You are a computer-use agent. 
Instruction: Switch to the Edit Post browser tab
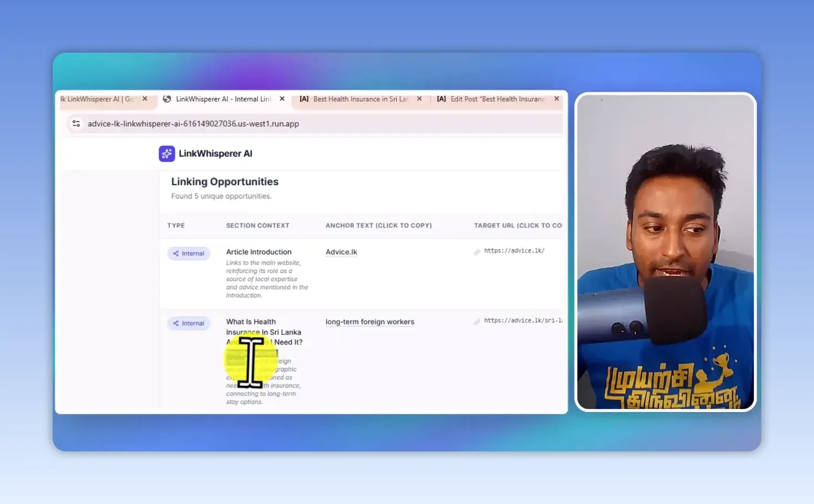(x=498, y=99)
